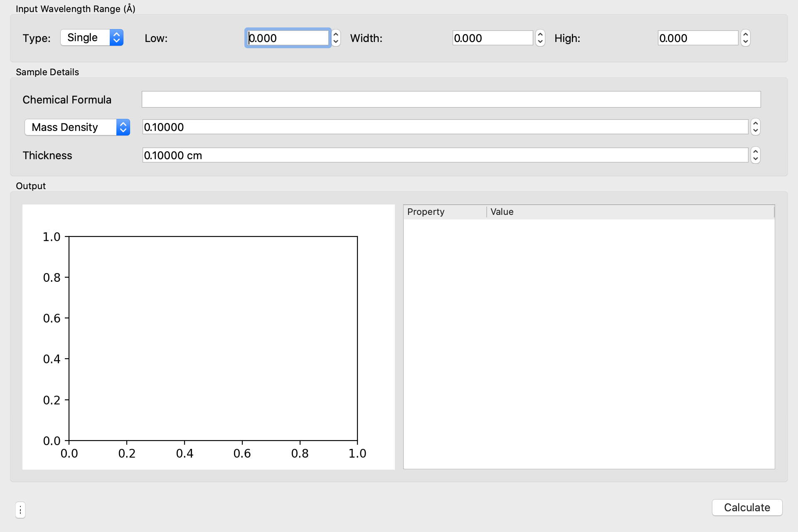
Task: Increment the Width value with its stepper
Action: (539, 35)
